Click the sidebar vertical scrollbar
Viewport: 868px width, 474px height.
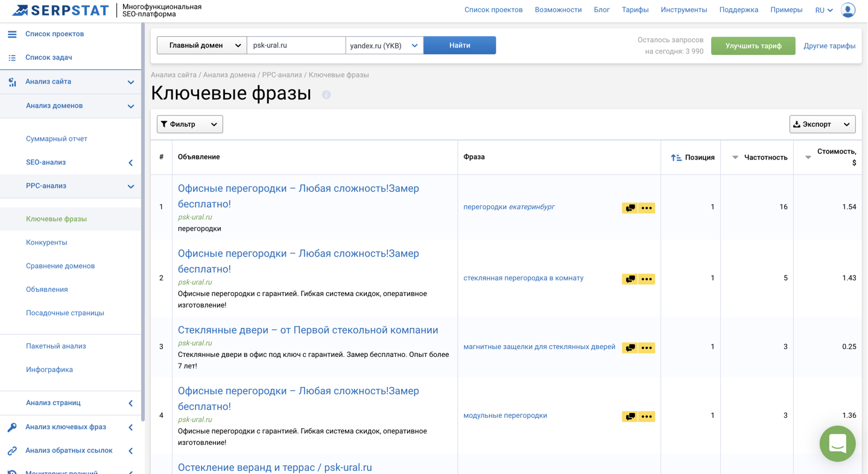[143, 222]
